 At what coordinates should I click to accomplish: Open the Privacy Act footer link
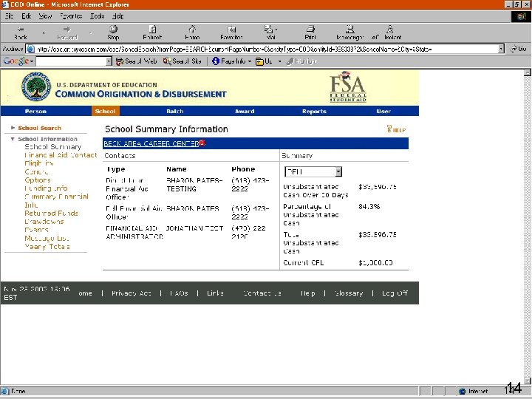(131, 293)
